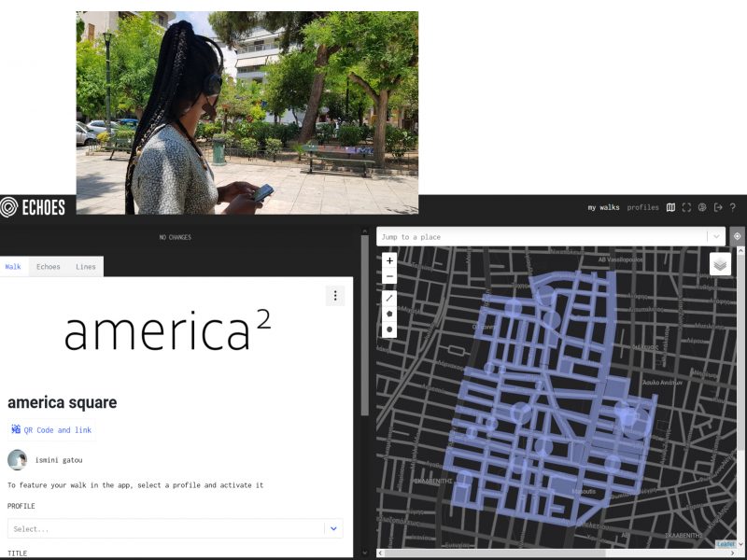The image size is (747, 560).
Task: Toggle the map view icon in header
Action: pos(670,207)
